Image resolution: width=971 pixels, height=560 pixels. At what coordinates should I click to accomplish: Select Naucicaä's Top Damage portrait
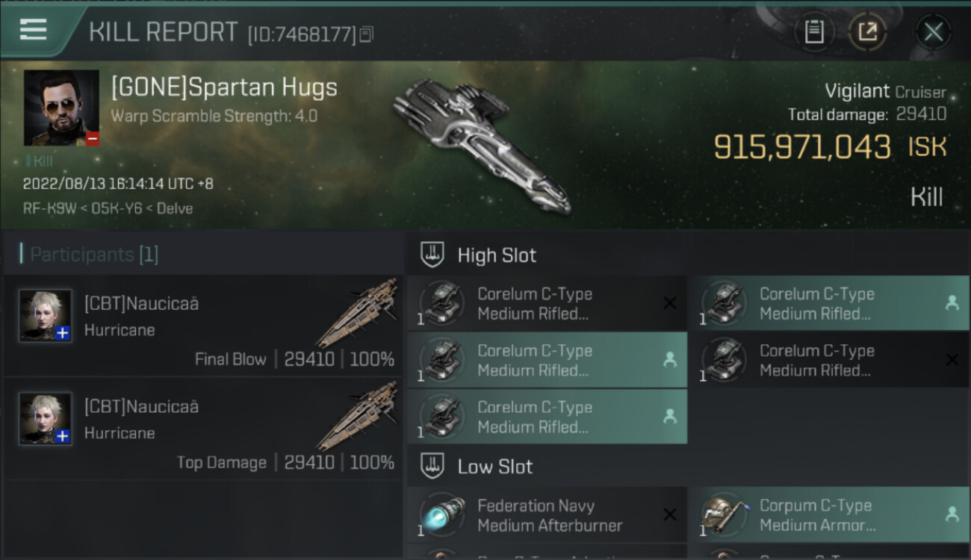click(46, 419)
